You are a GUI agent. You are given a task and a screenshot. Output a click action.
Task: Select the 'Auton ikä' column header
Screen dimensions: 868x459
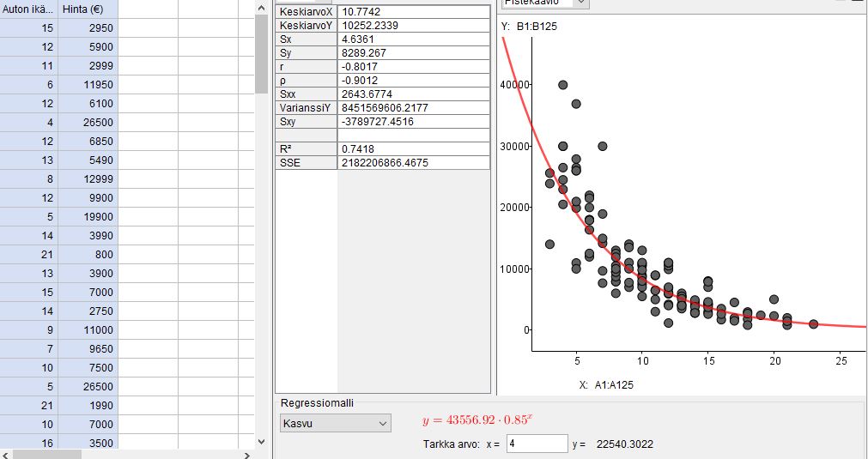point(29,9)
